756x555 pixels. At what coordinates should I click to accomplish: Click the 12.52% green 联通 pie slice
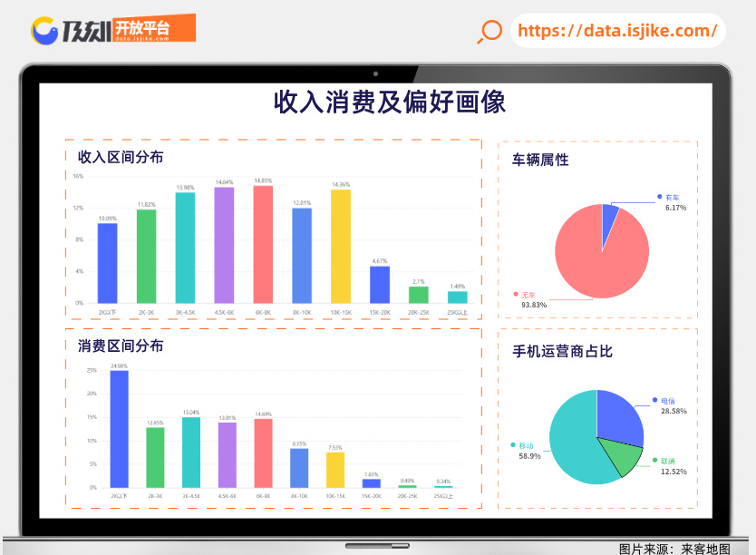pos(625,457)
